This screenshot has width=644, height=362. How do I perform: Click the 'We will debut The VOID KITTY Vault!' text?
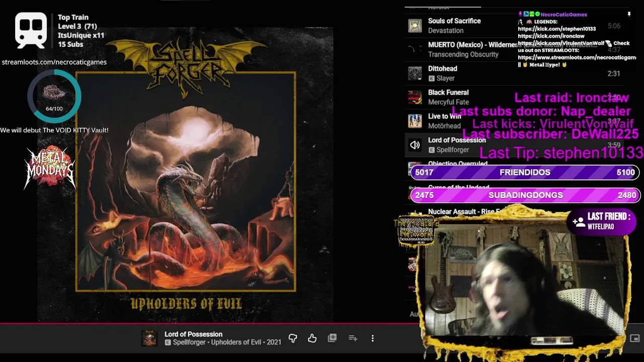(54, 130)
